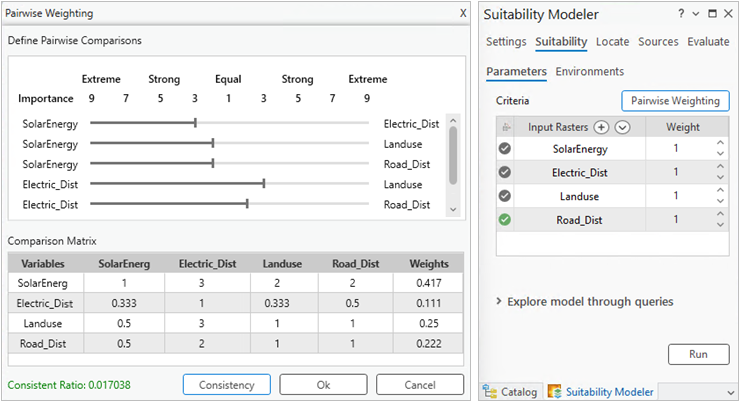740x402 pixels.
Task: Add a new input raster with plus icon
Action: click(x=601, y=127)
